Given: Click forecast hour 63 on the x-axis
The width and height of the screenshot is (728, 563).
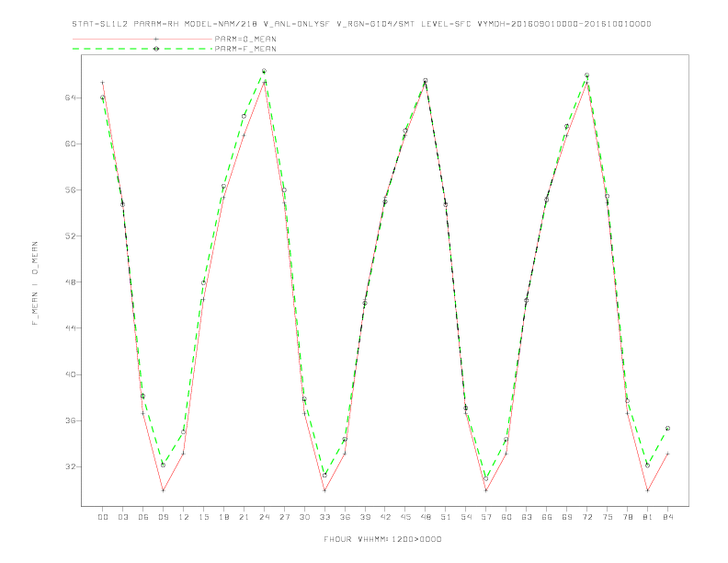Looking at the screenshot, I should (527, 517).
